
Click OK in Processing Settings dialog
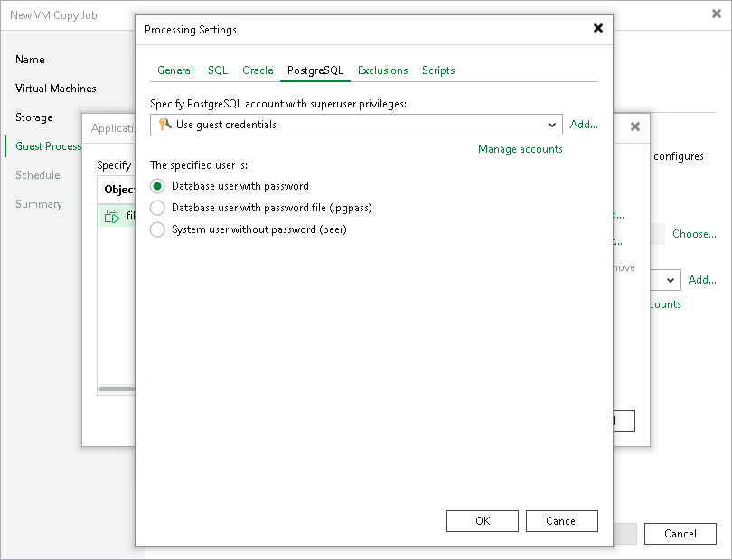(x=483, y=521)
